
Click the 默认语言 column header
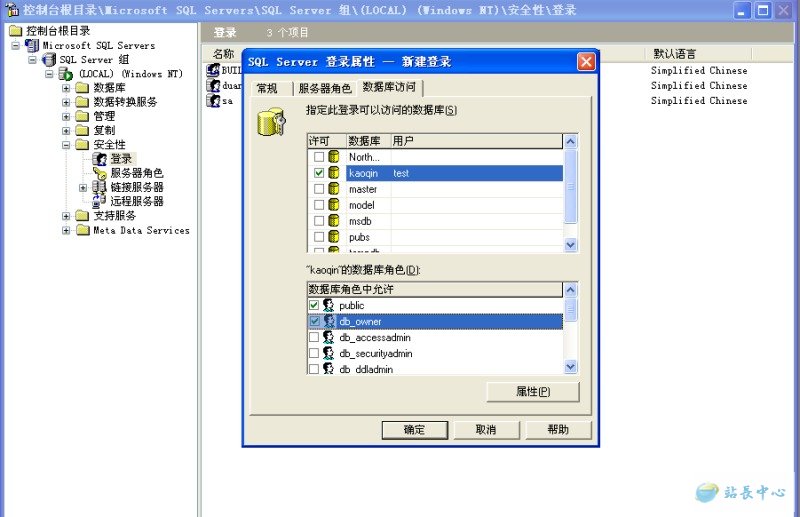tap(700, 54)
